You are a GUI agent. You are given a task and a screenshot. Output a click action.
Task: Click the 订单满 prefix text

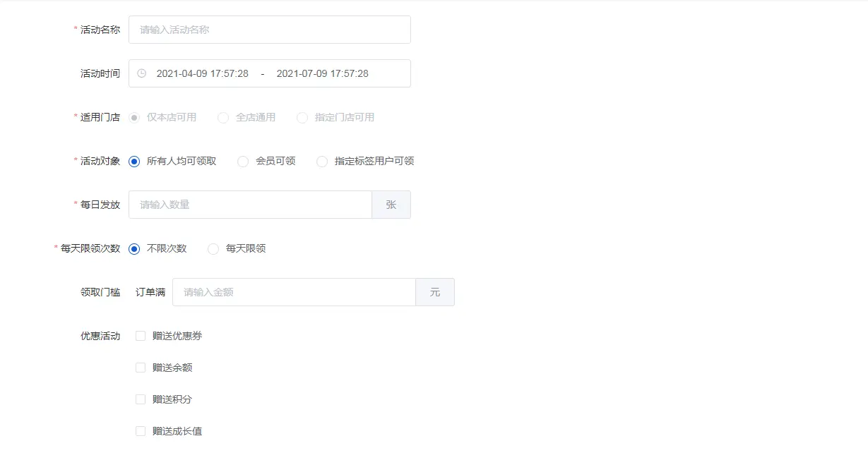150,292
